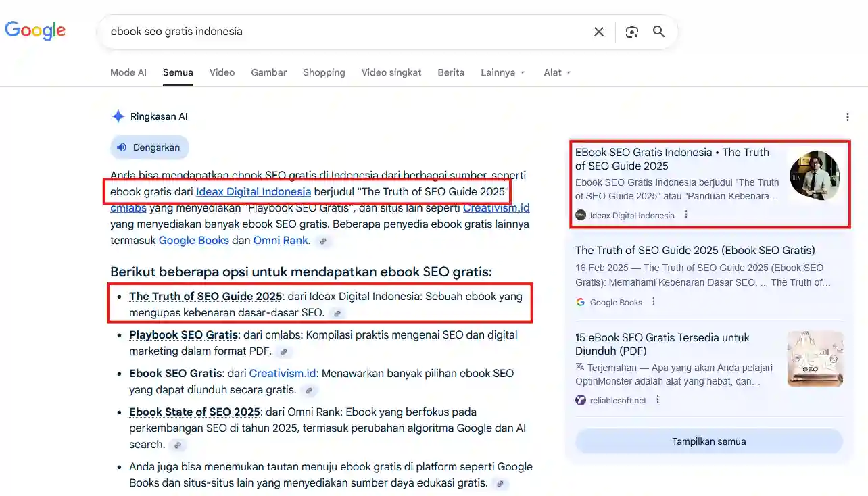
Task: Click the Ringkasan AI label
Action: [159, 116]
